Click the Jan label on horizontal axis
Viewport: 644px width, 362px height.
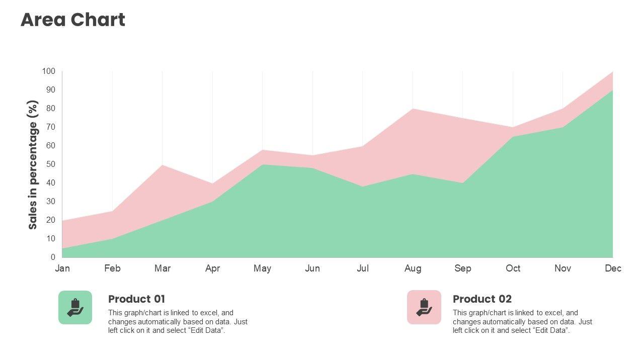point(62,268)
